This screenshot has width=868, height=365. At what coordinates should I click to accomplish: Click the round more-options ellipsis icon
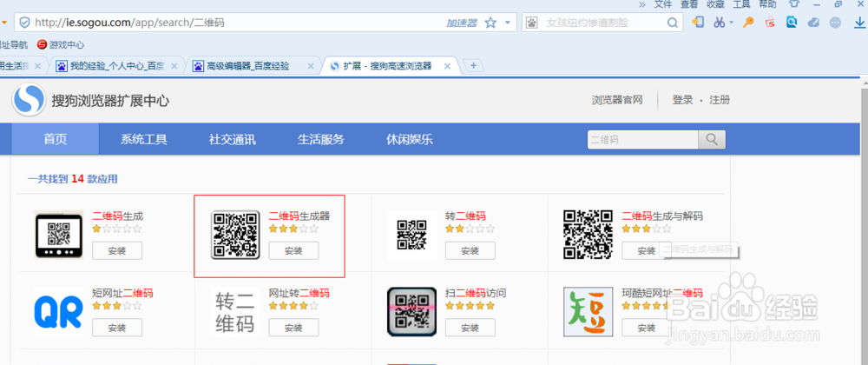[835, 23]
